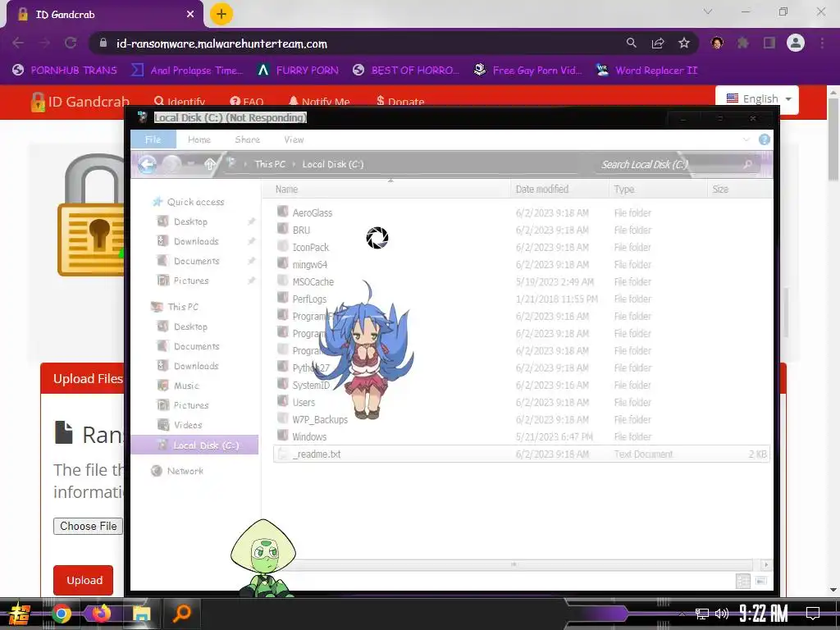Bookmark this page with the star icon

(x=684, y=43)
